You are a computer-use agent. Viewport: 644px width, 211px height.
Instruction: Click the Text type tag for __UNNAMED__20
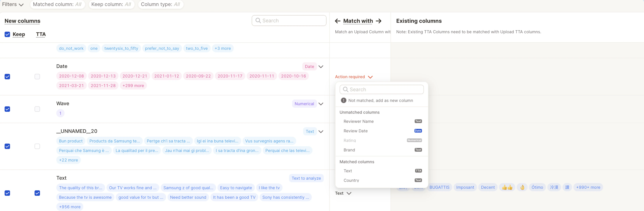pyautogui.click(x=310, y=131)
